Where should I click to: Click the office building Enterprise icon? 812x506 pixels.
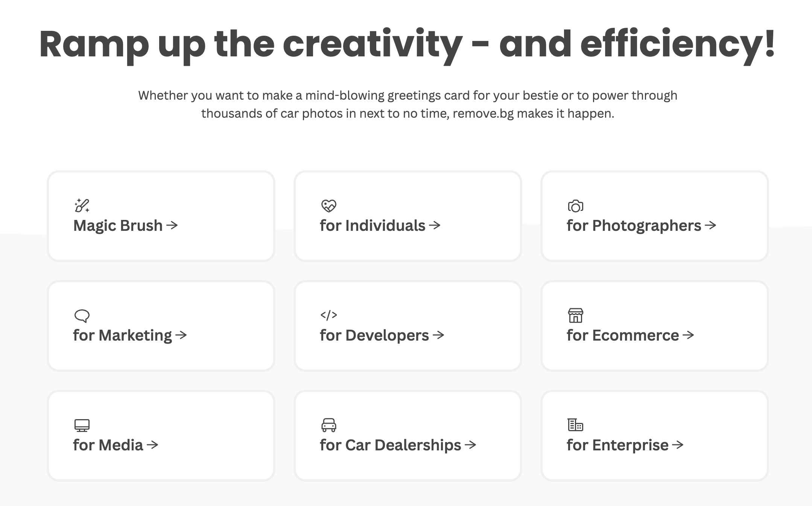pyautogui.click(x=575, y=425)
